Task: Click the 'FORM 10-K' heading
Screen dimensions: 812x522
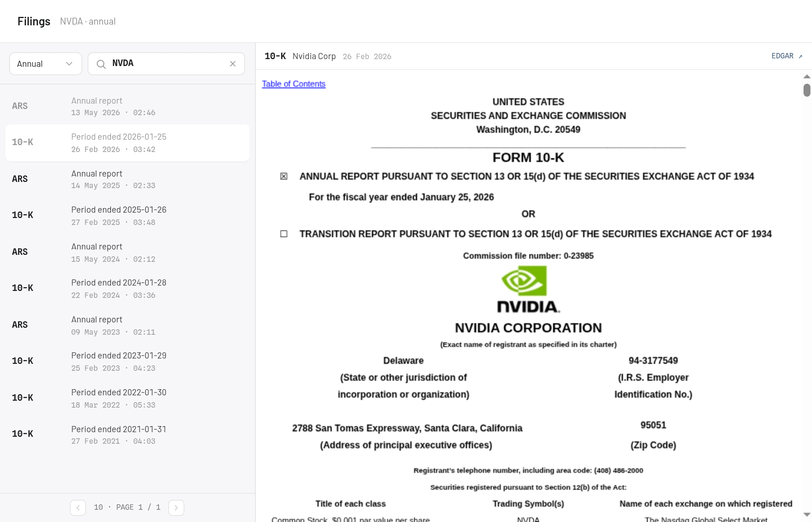Action: pyautogui.click(x=528, y=157)
